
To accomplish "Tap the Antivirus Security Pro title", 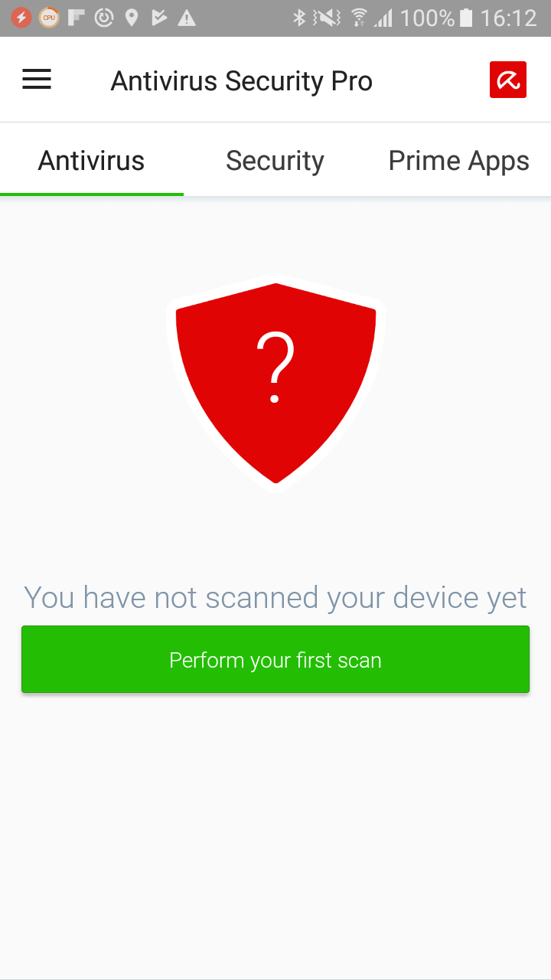I will (x=242, y=81).
